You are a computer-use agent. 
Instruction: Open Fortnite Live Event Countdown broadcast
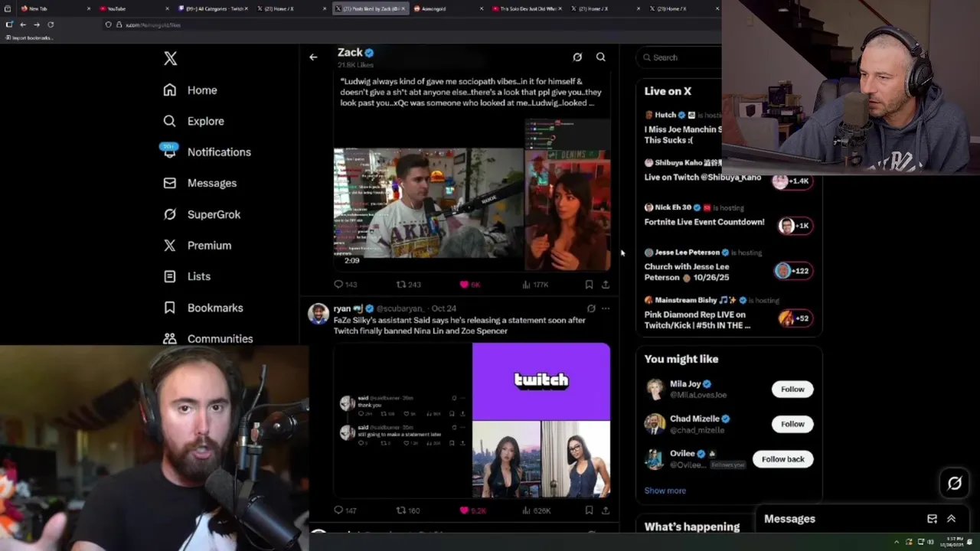tap(728, 215)
